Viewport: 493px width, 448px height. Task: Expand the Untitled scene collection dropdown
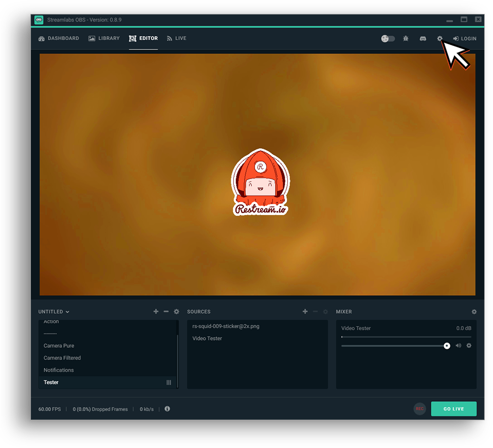click(53, 312)
